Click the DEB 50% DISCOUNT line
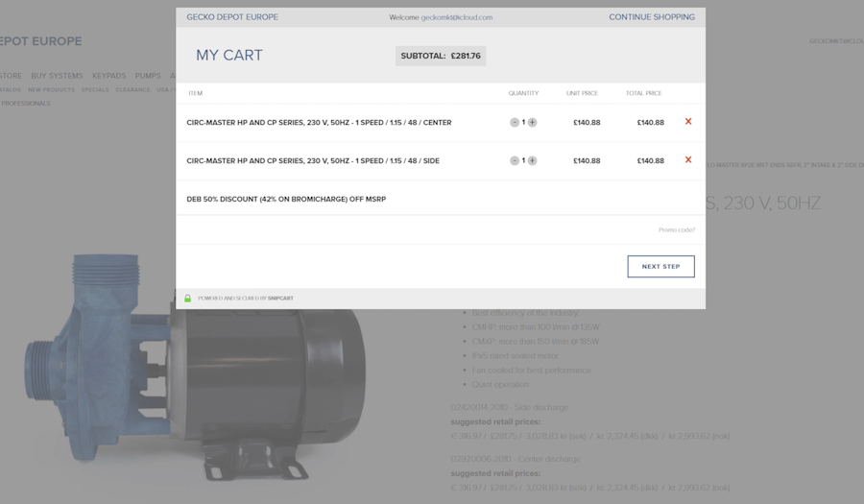 (x=286, y=199)
